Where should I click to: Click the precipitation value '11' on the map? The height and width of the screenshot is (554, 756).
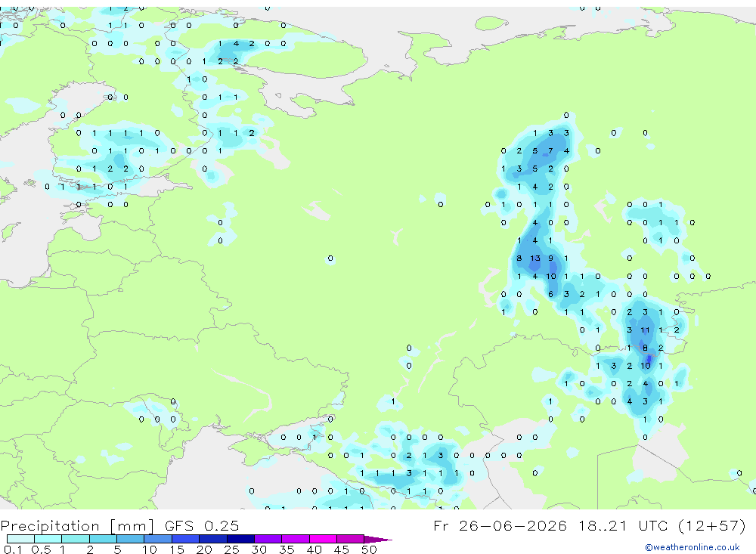[645, 330]
